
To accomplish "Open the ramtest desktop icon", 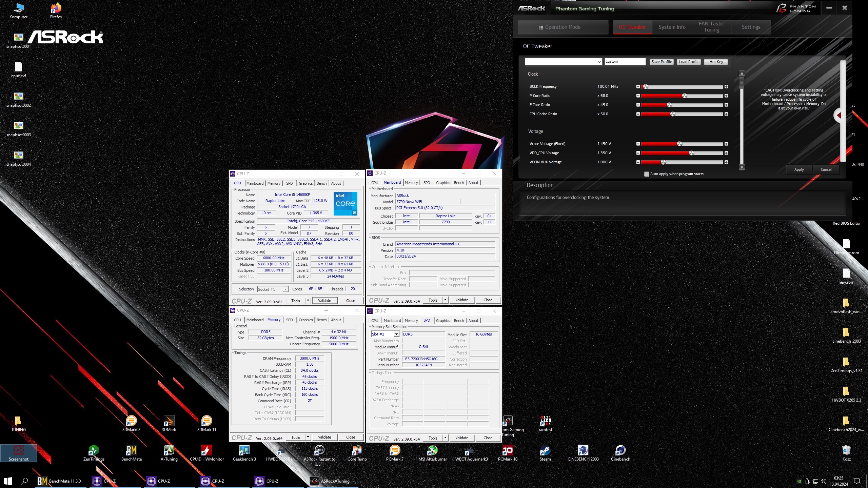I will tap(545, 424).
